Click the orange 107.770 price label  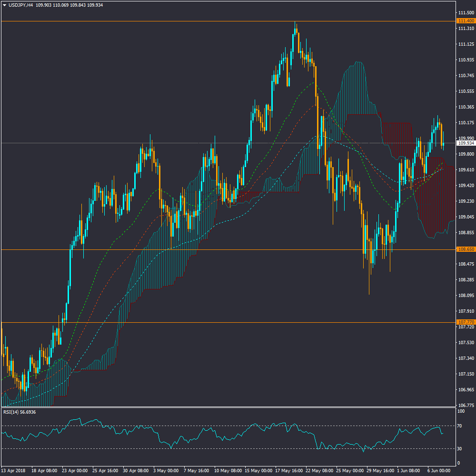tap(466, 322)
